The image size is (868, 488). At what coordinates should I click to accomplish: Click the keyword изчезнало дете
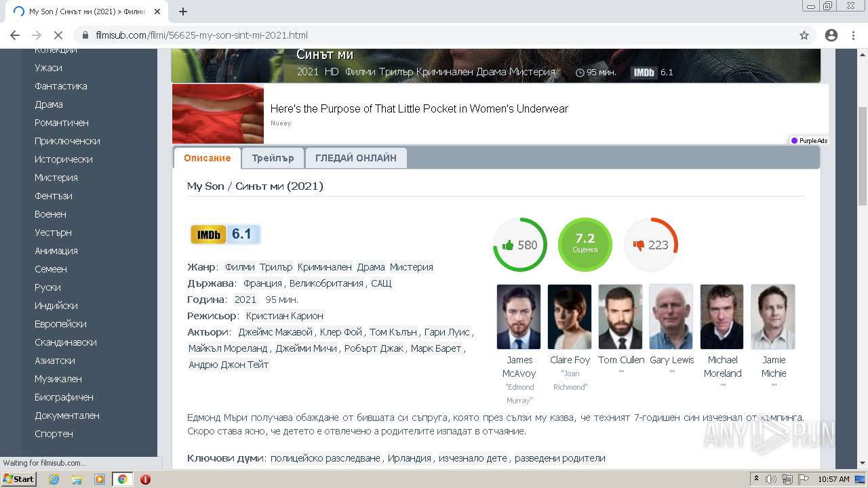[473, 458]
